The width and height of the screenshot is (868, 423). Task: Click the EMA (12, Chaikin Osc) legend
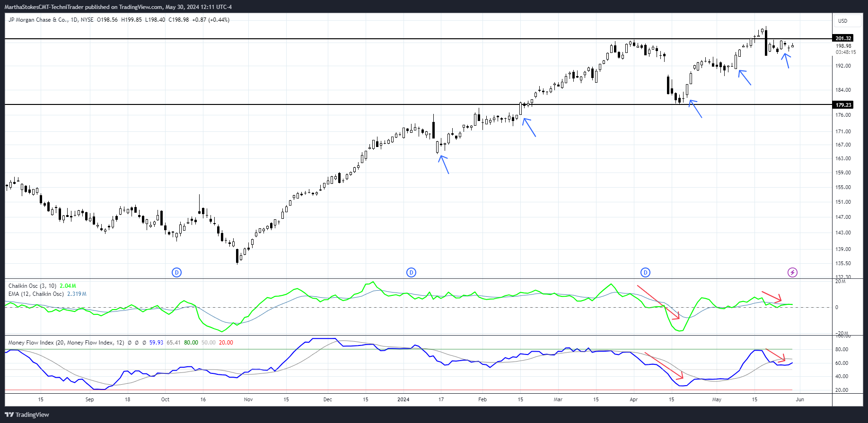(x=36, y=294)
